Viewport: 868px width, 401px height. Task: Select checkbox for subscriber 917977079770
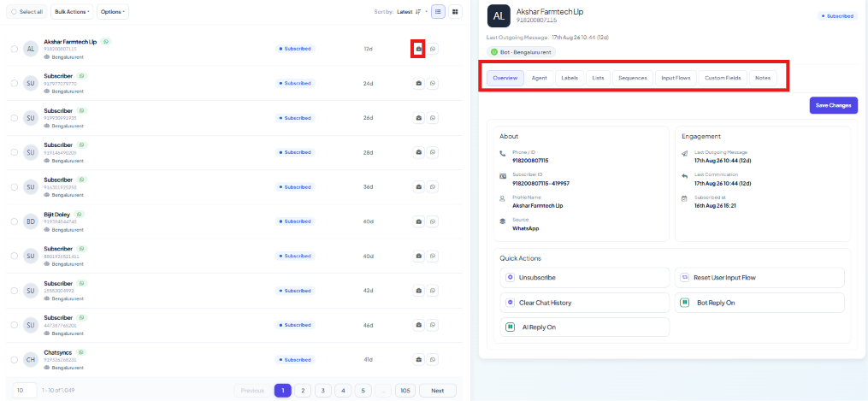pyautogui.click(x=15, y=84)
